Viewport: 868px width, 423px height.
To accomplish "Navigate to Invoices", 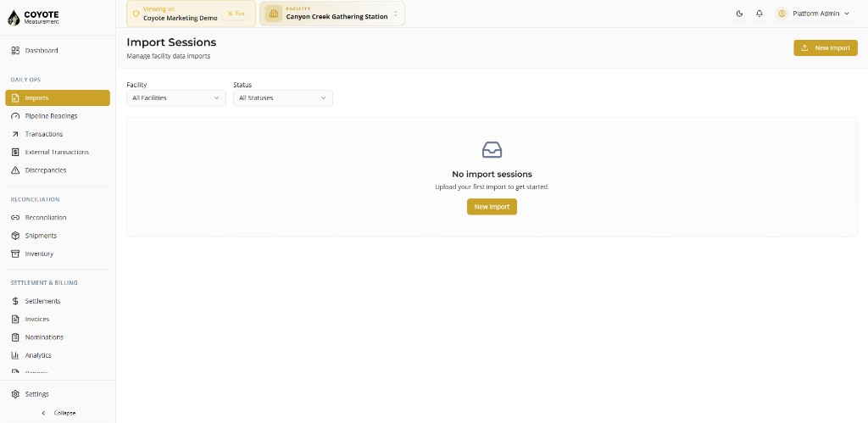I will 58,320.
